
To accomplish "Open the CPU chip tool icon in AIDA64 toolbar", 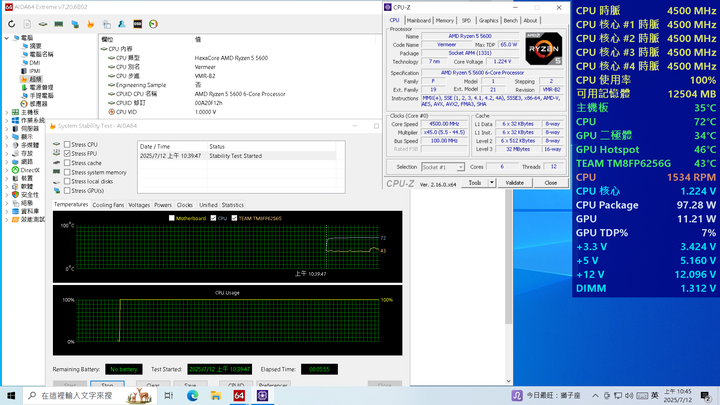I will pyautogui.click(x=43, y=24).
